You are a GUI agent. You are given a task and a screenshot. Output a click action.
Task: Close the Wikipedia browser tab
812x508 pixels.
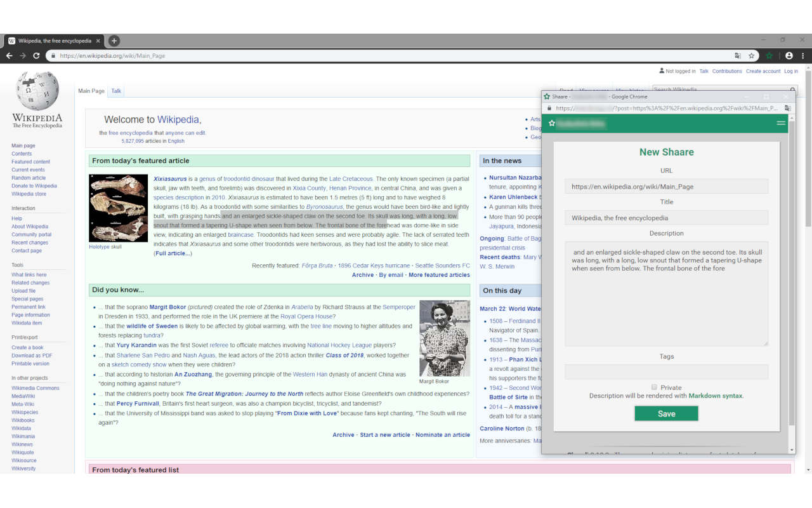(x=98, y=41)
